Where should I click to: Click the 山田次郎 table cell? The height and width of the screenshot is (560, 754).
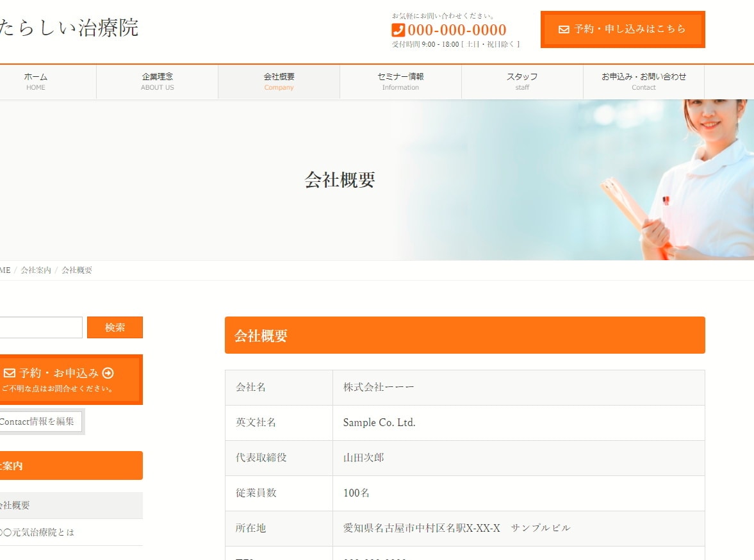519,457
